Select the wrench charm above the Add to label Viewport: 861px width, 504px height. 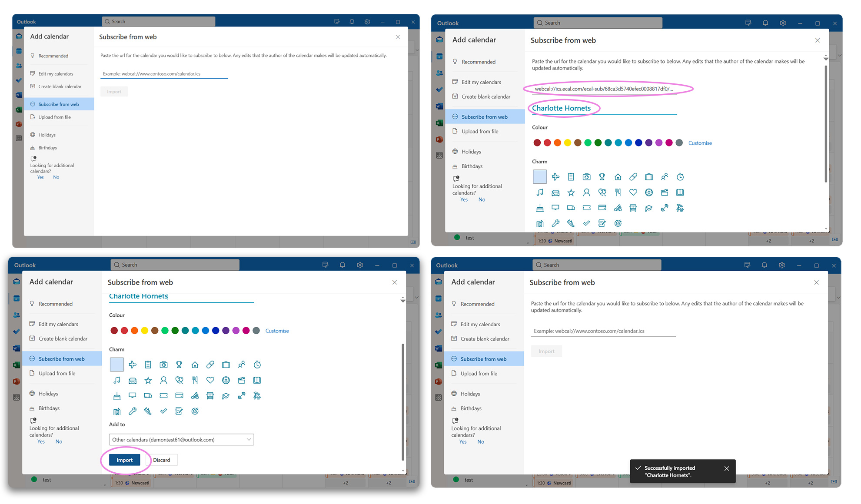pyautogui.click(x=133, y=411)
